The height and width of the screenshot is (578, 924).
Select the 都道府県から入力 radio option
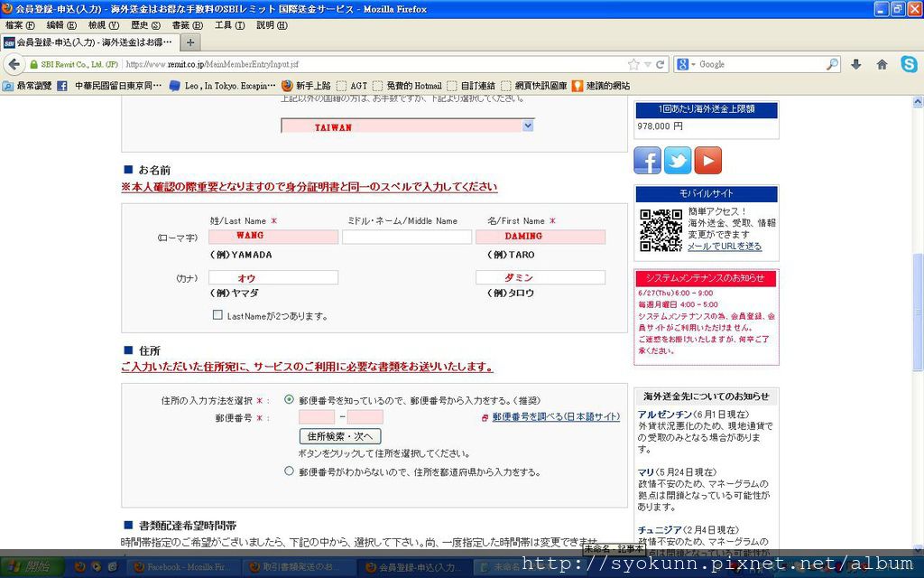pos(289,471)
